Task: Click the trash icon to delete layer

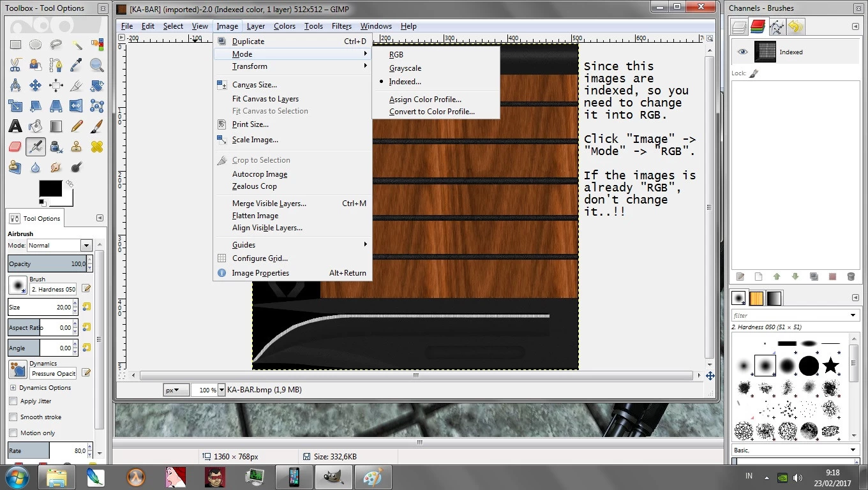Action: (851, 277)
